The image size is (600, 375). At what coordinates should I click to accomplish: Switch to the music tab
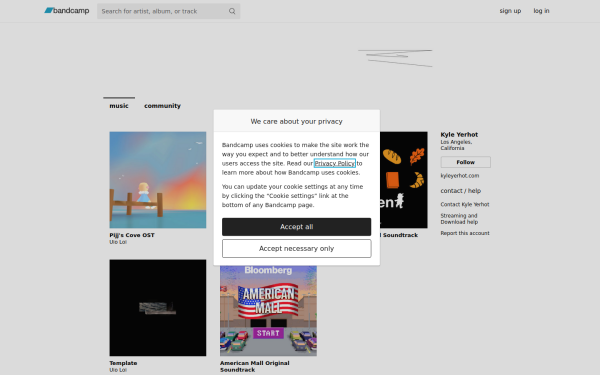[119, 106]
